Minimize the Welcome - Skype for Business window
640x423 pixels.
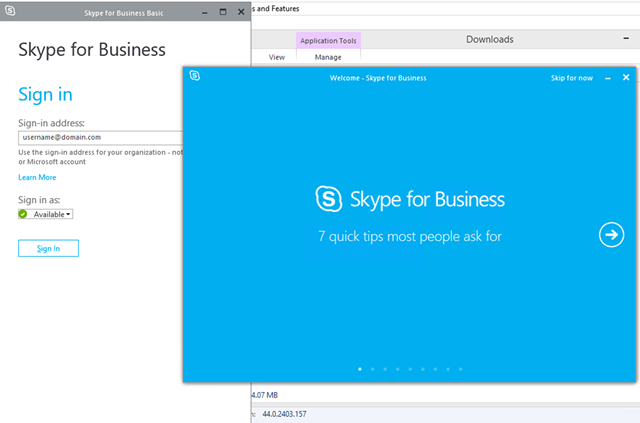point(609,77)
